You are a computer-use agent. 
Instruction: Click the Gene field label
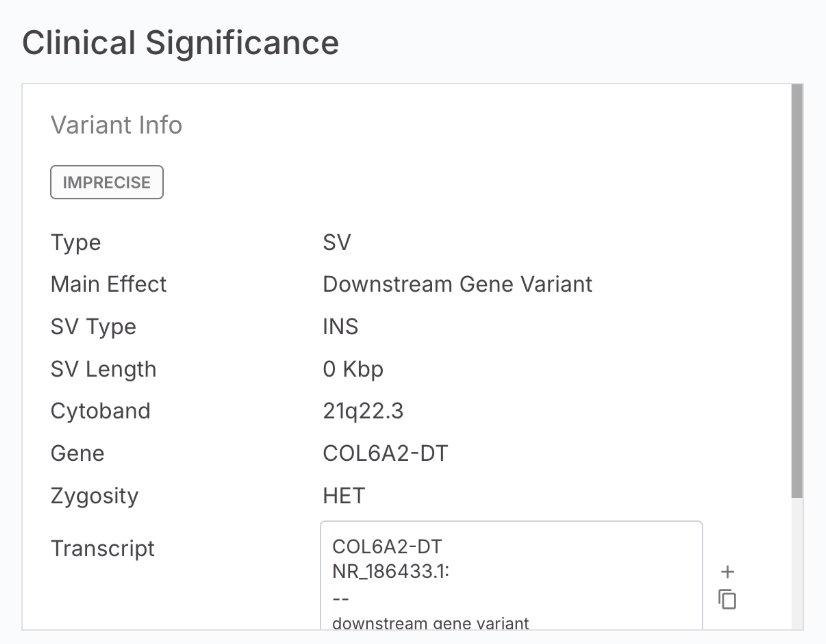click(77, 453)
